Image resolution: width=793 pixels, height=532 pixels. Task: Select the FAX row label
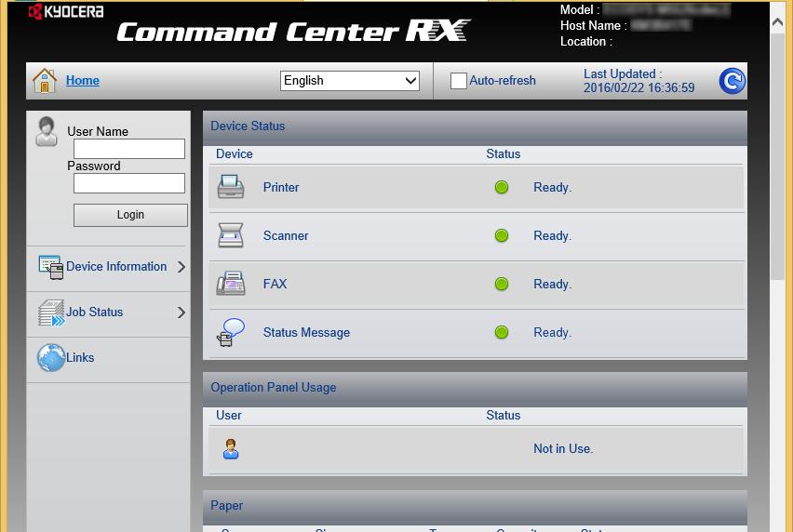coord(276,284)
